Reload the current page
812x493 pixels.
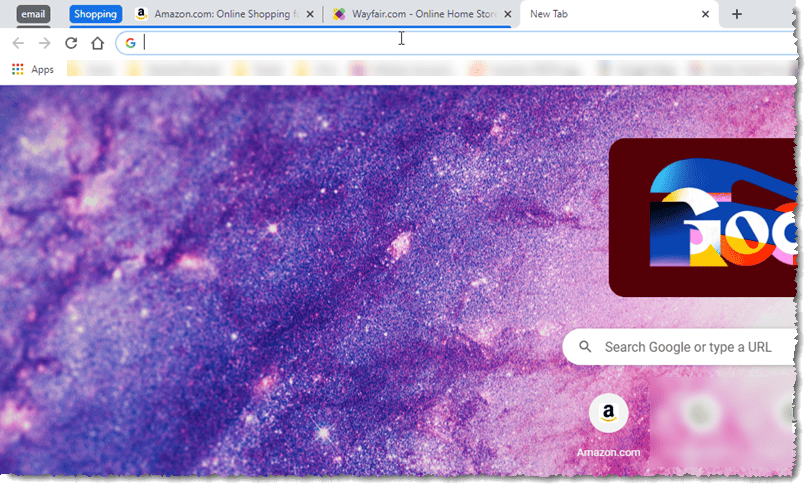[x=71, y=43]
